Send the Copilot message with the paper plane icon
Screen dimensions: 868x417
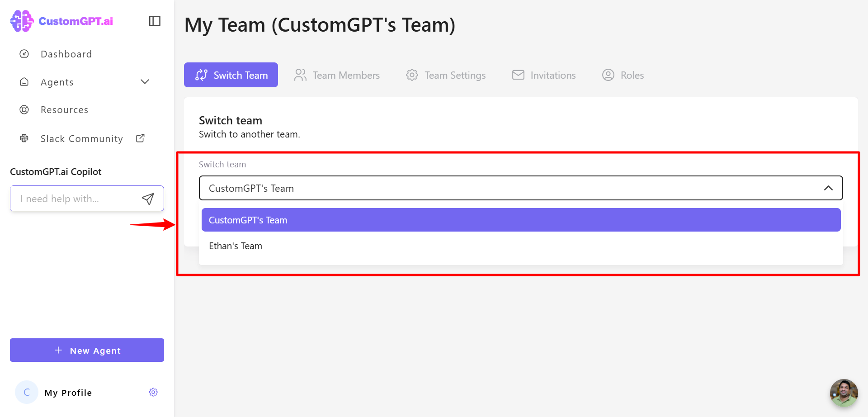pyautogui.click(x=148, y=199)
